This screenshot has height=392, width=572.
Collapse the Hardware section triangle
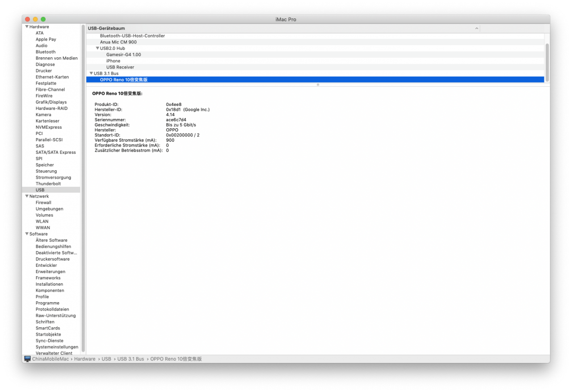click(x=27, y=27)
